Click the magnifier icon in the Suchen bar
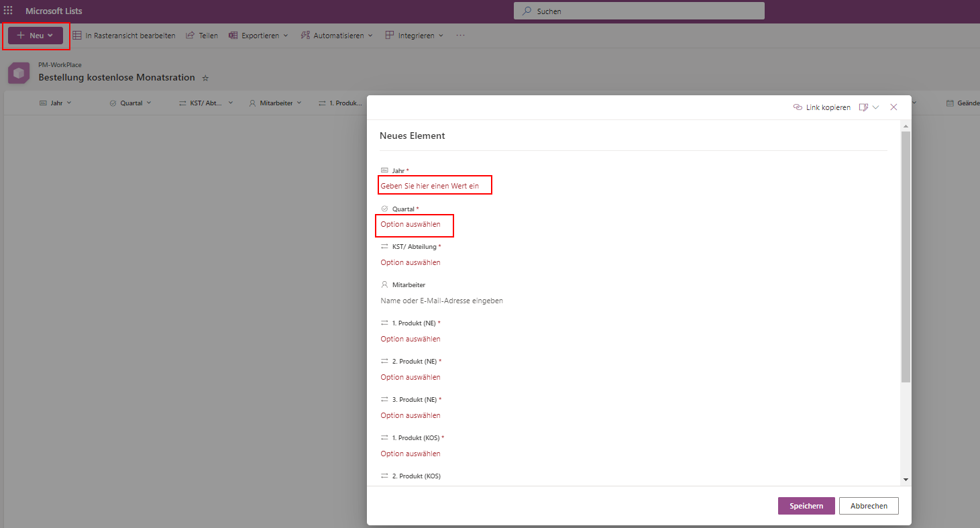 [527, 11]
